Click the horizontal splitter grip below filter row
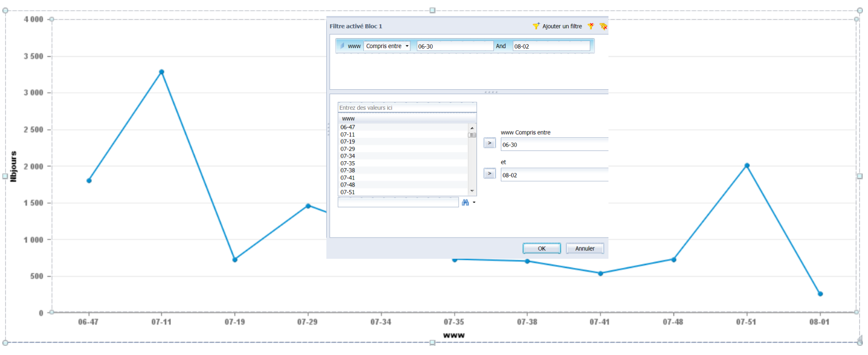Screen dimensions: 868x355 pyautogui.click(x=491, y=92)
